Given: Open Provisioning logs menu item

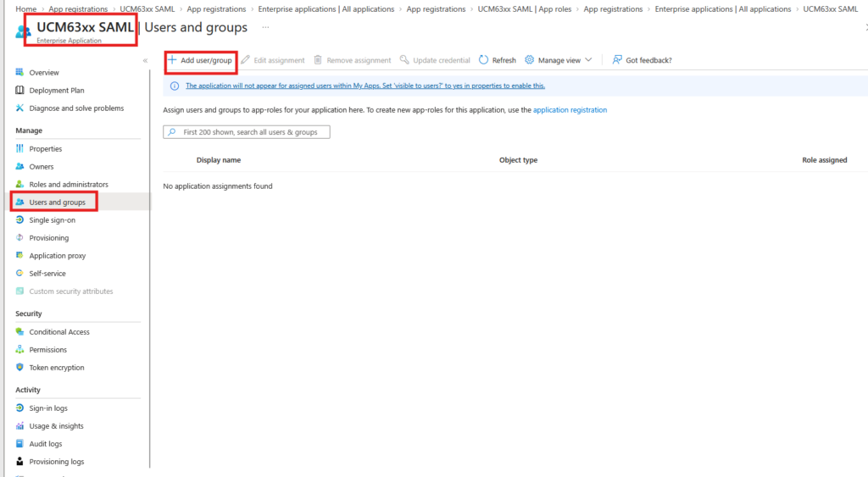Looking at the screenshot, I should coord(57,462).
